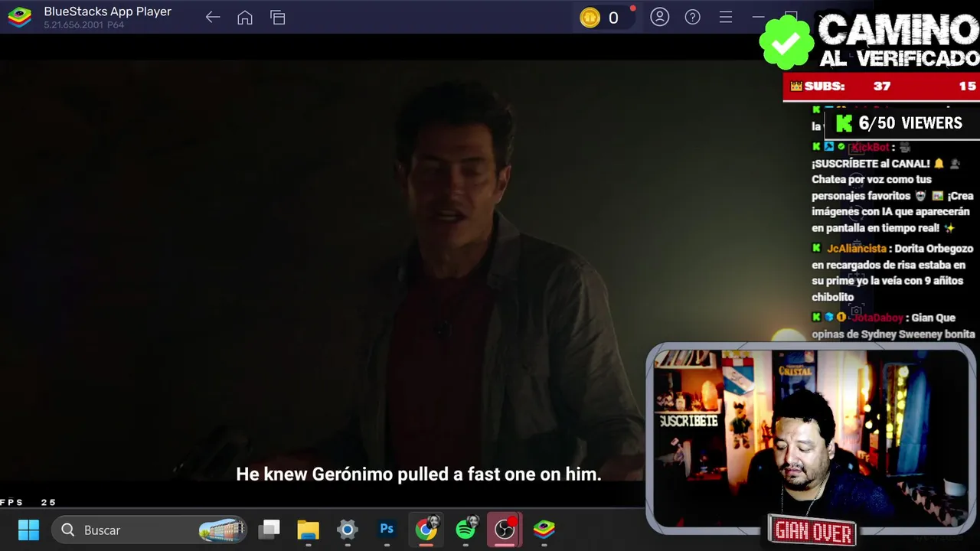Click the BlueStacks App Player title text
This screenshot has height=551, width=980.
(107, 11)
